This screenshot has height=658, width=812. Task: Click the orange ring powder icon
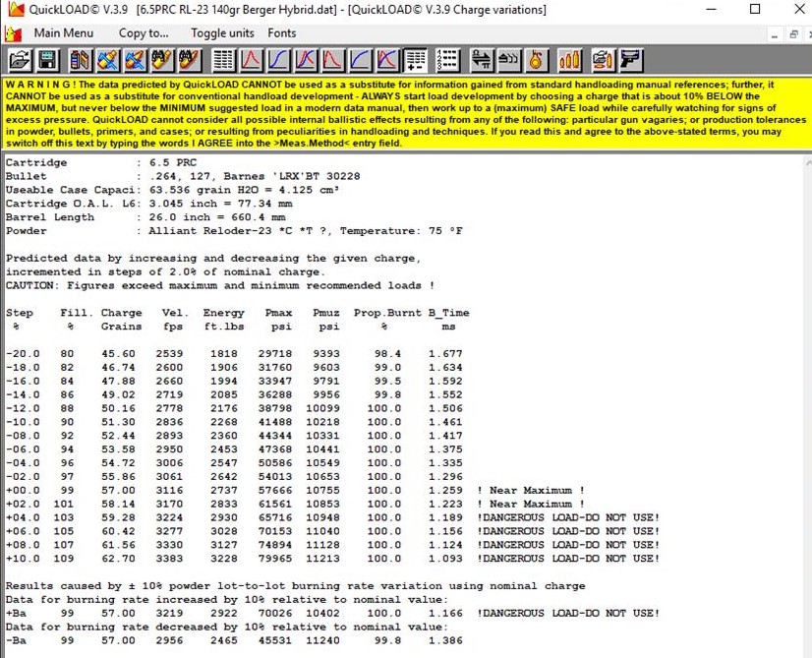click(x=536, y=60)
